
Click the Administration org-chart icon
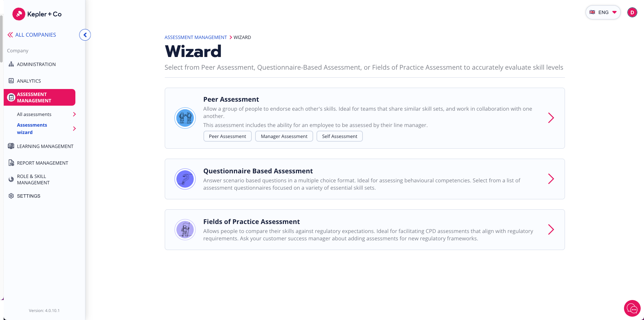(x=11, y=64)
